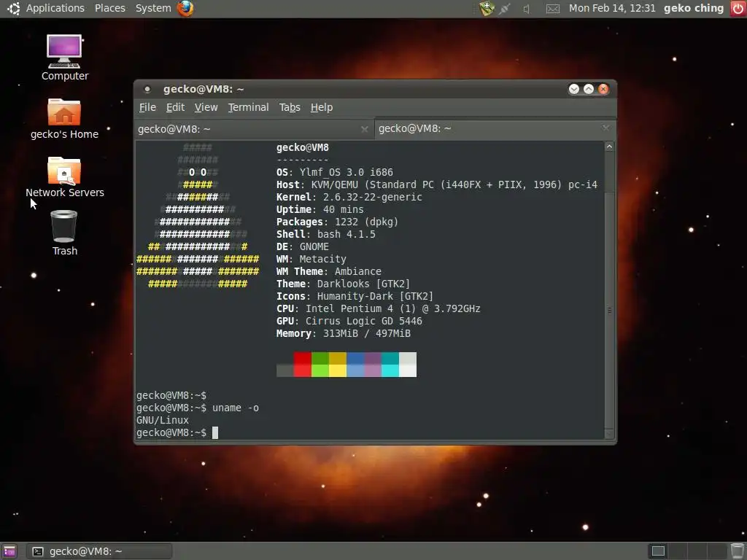
Task: Click the date and time clock
Action: [x=612, y=8]
